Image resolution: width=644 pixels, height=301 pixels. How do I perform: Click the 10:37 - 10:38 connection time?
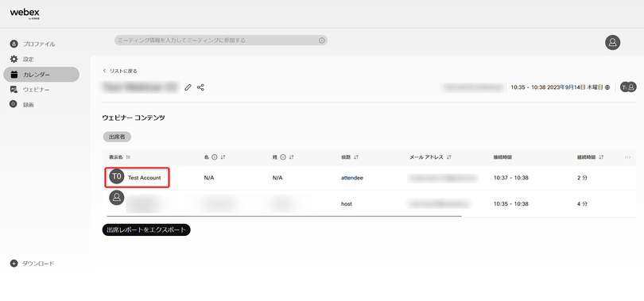pos(511,178)
